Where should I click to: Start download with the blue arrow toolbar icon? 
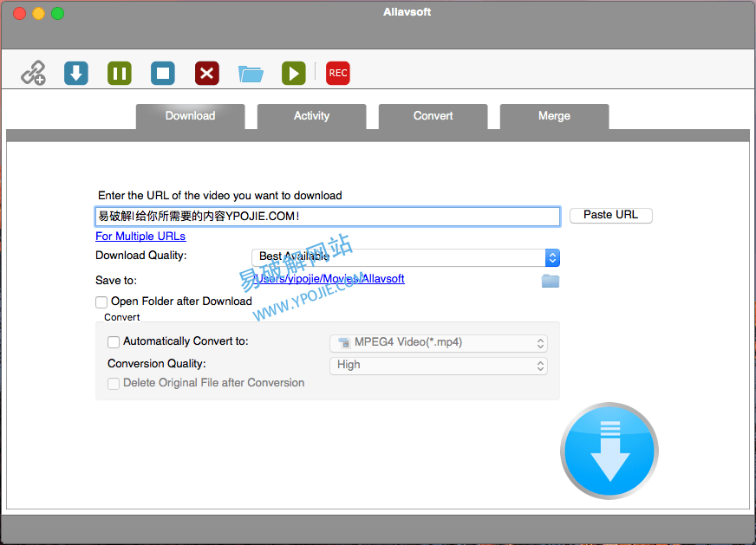[76, 74]
